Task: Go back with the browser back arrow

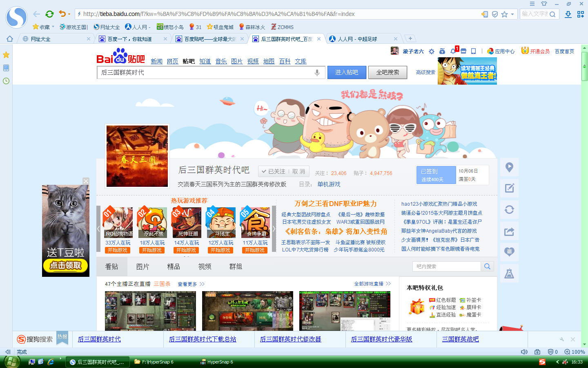Action: pyautogui.click(x=37, y=14)
